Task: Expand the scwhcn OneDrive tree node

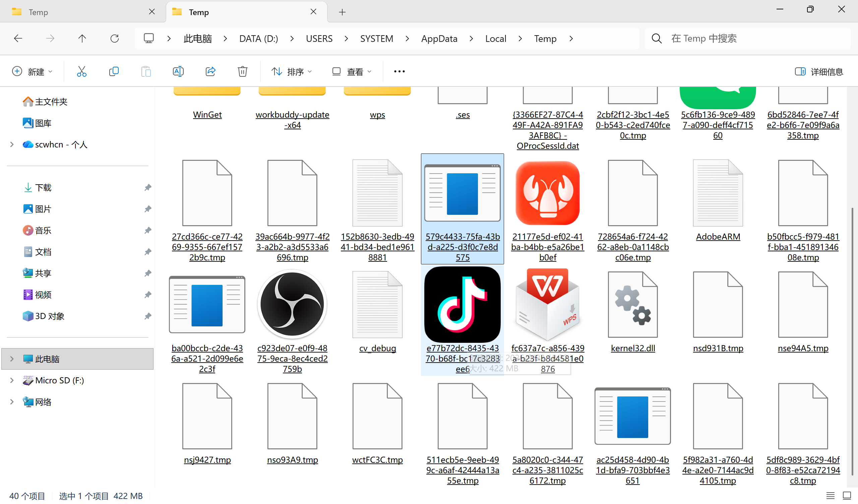Action: pos(12,144)
